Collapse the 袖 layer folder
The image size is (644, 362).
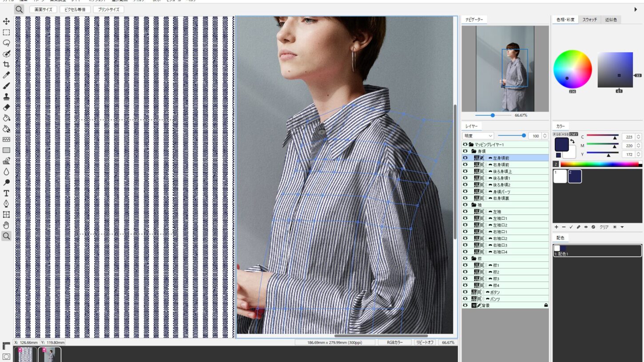(x=473, y=205)
